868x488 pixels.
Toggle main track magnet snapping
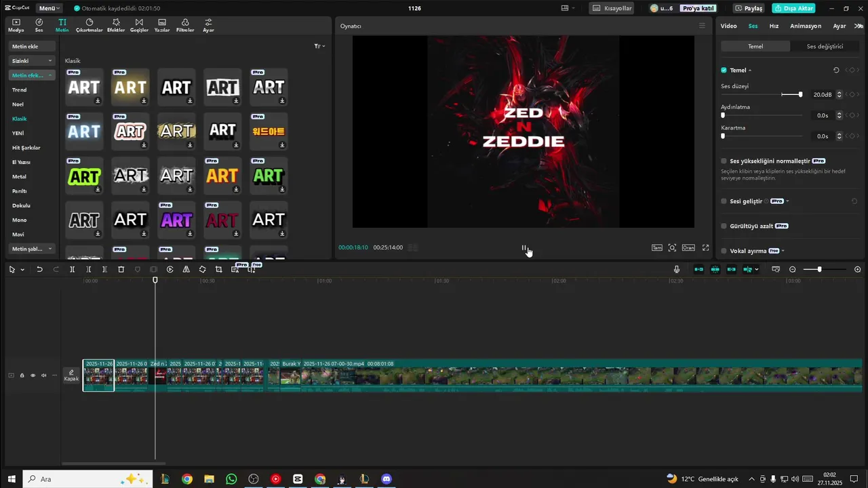(698, 269)
